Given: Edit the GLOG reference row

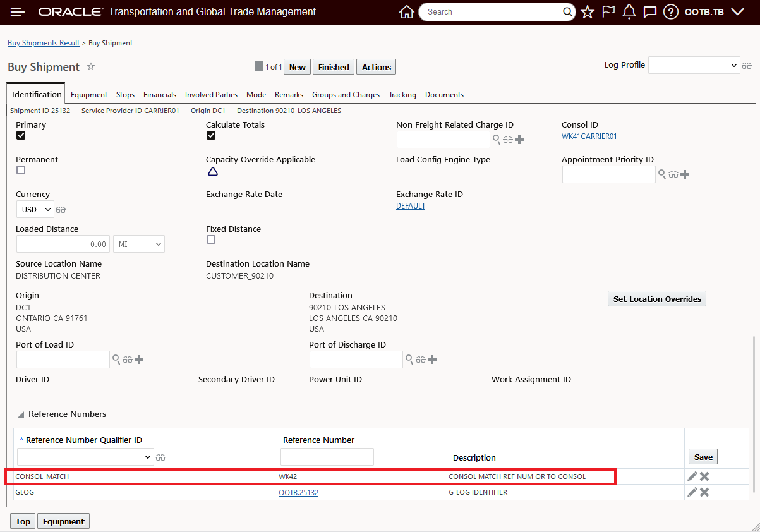Looking at the screenshot, I should pos(692,492).
